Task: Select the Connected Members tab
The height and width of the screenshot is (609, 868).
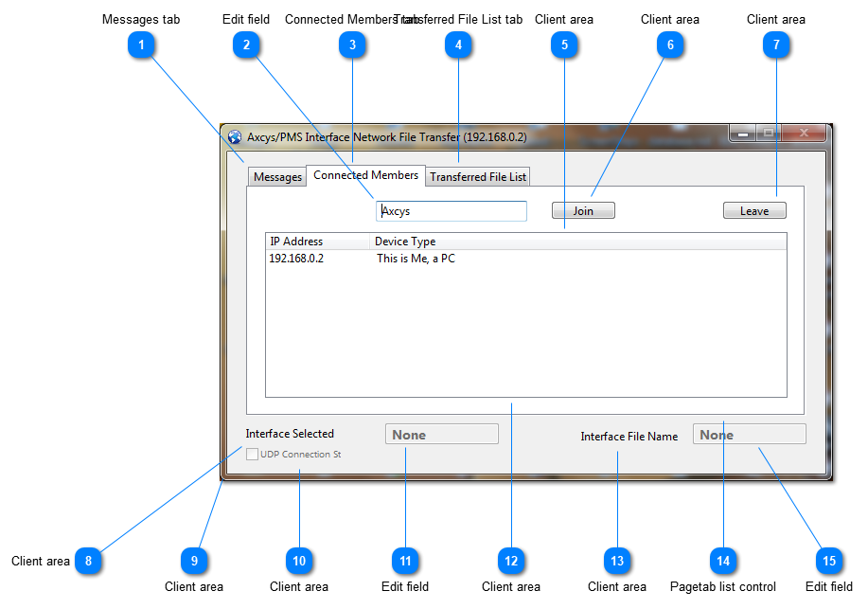Action: tap(365, 175)
